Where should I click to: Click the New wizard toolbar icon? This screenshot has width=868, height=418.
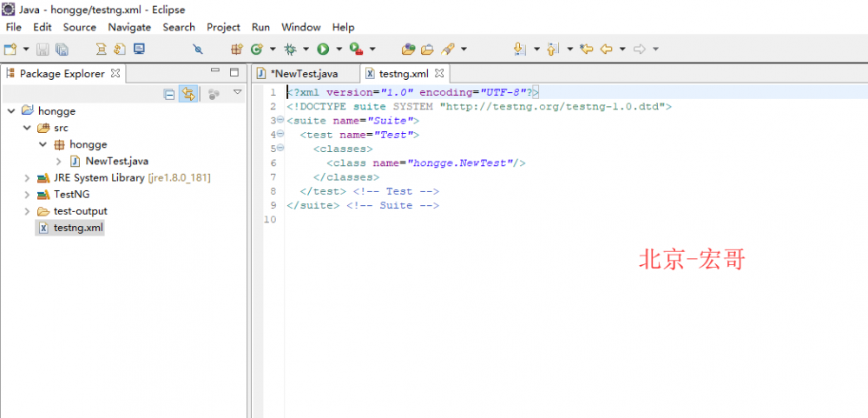(10, 50)
